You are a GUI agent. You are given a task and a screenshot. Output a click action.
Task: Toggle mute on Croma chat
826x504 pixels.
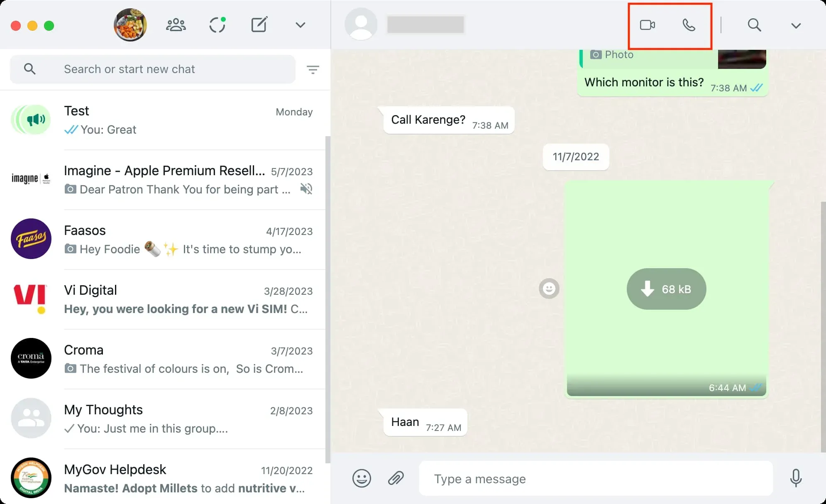165,358
